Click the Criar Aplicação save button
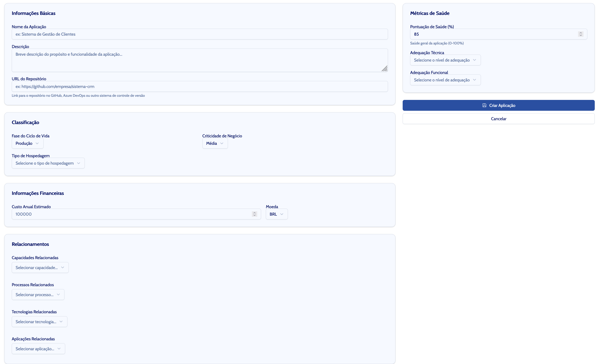 [498, 105]
